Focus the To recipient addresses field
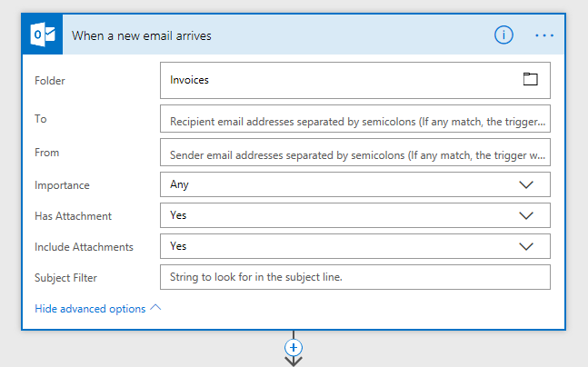 355,119
